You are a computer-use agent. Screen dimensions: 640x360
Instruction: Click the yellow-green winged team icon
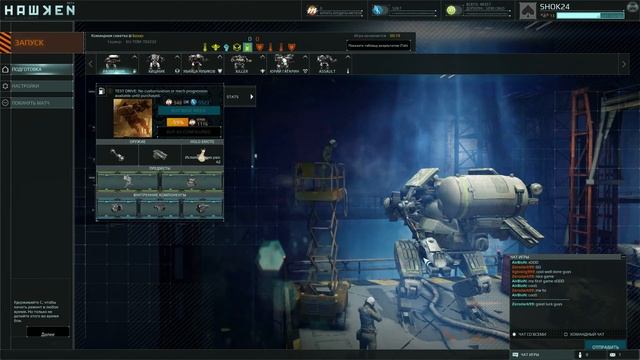point(216,47)
